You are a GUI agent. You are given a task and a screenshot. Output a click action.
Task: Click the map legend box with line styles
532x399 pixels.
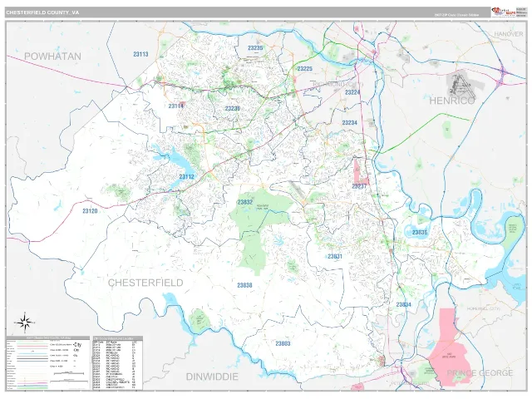[x=48, y=363]
